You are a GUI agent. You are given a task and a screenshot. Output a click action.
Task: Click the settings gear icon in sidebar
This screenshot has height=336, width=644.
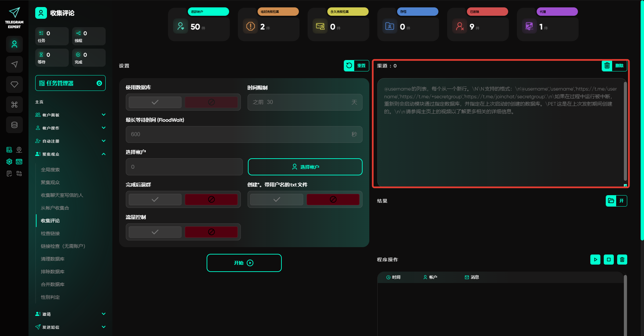(x=9, y=162)
